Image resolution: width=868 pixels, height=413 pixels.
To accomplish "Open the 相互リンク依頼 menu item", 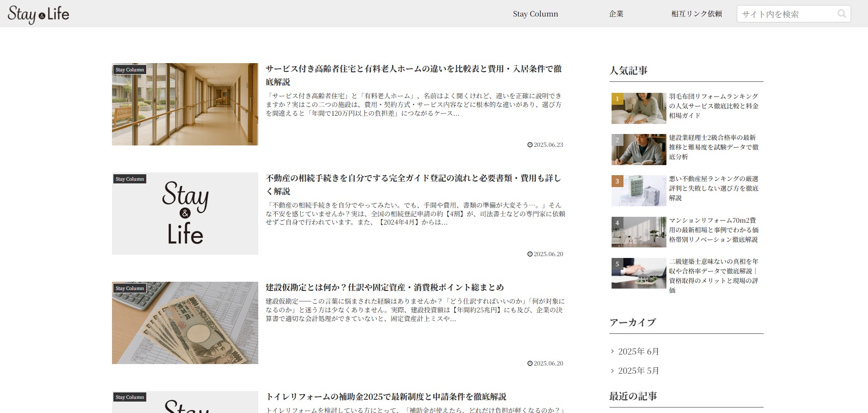I will (697, 14).
